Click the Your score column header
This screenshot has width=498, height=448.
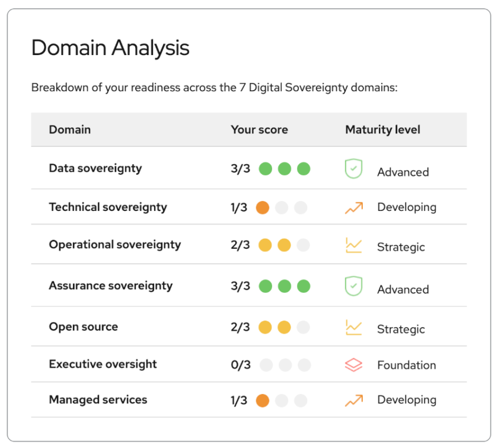click(x=259, y=130)
